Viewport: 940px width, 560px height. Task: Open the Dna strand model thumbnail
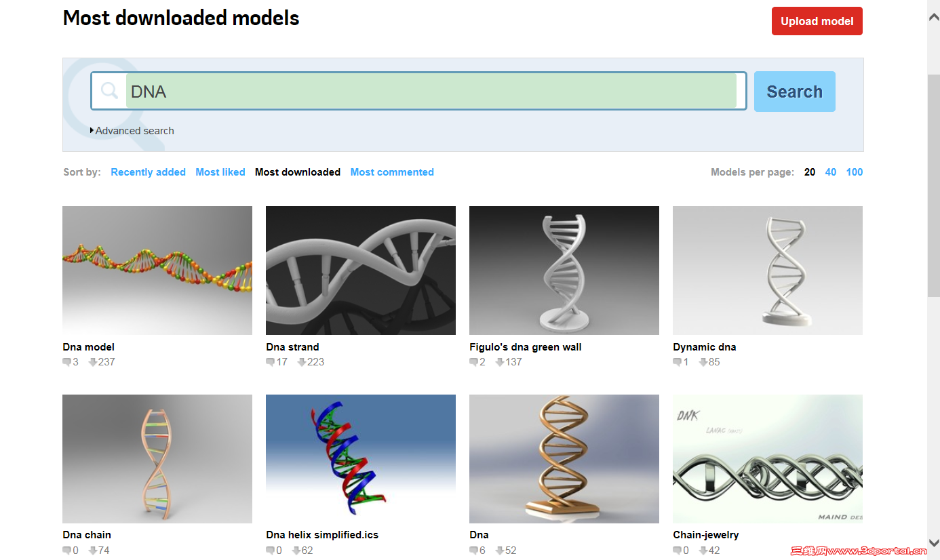click(x=361, y=270)
